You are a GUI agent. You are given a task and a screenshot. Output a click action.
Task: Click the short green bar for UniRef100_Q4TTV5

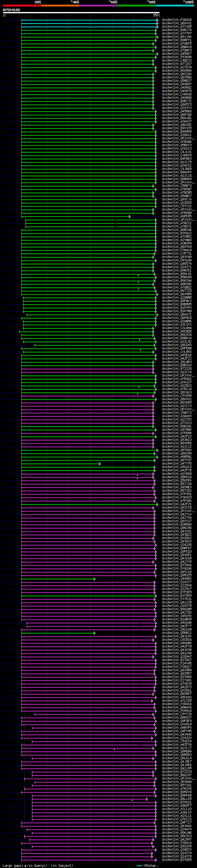point(61,464)
